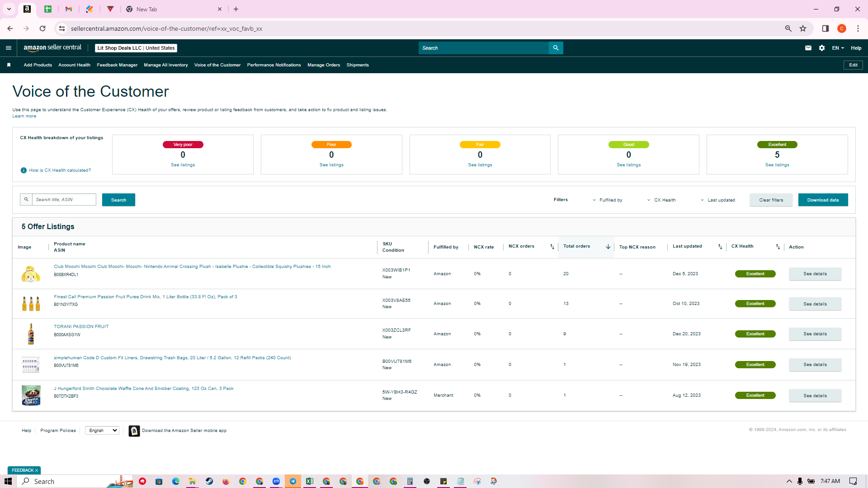Click the header Search input field
This screenshot has width=868, height=488.
(x=484, y=48)
